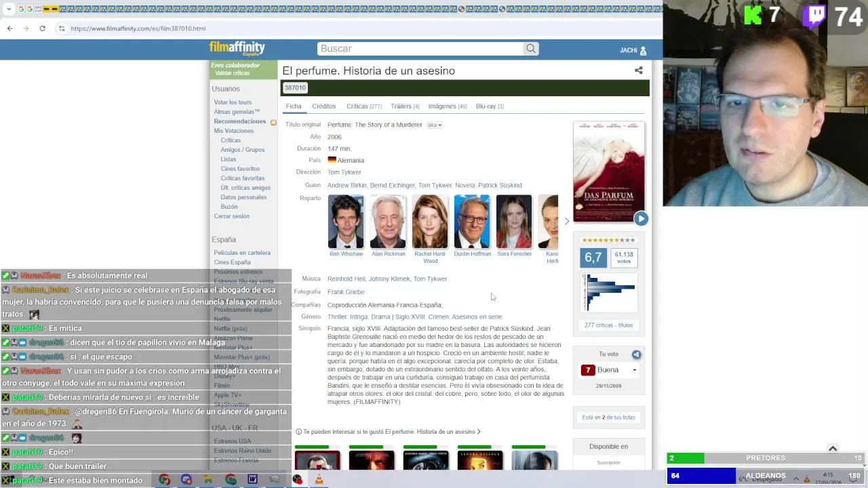
Task: Open Listas in sidebar
Action: click(229, 159)
